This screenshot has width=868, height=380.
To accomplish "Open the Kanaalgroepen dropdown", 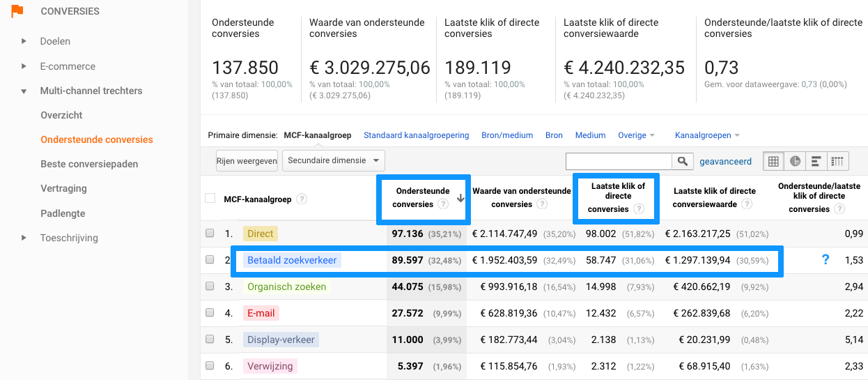I will click(x=707, y=135).
